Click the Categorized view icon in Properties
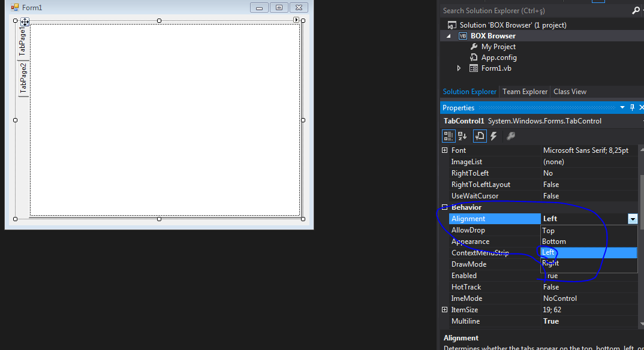The width and height of the screenshot is (644, 350). tap(448, 136)
